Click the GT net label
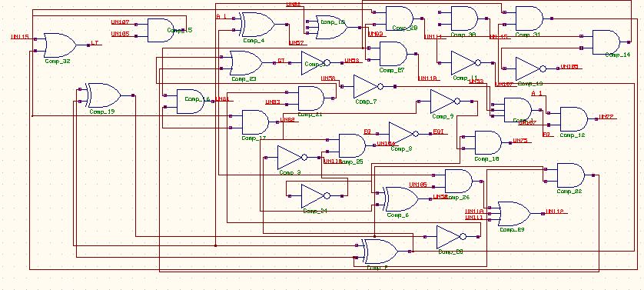The width and height of the screenshot is (644, 290). point(281,61)
